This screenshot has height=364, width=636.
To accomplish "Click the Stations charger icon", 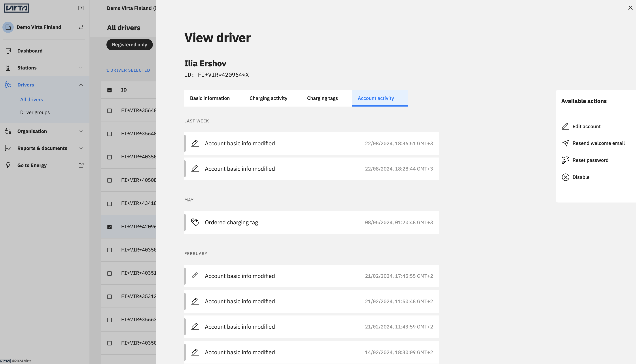I will 8,68.
